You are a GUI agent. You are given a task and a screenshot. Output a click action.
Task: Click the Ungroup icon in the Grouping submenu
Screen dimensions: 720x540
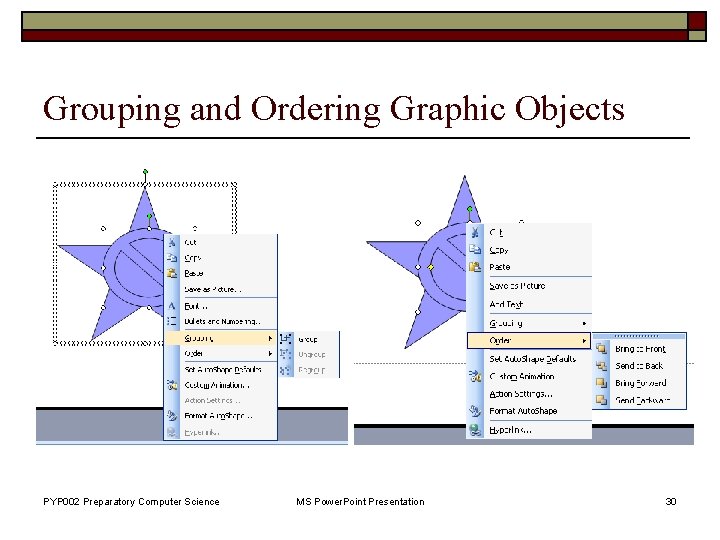pos(286,354)
